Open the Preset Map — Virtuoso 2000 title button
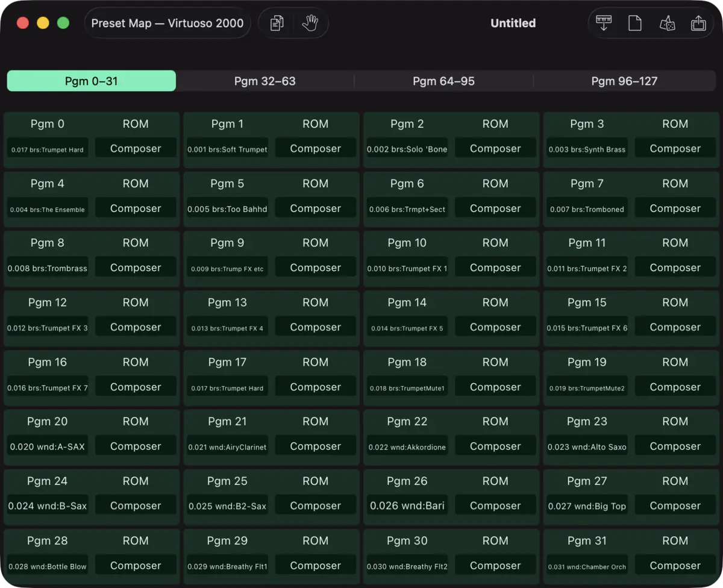 click(x=167, y=23)
